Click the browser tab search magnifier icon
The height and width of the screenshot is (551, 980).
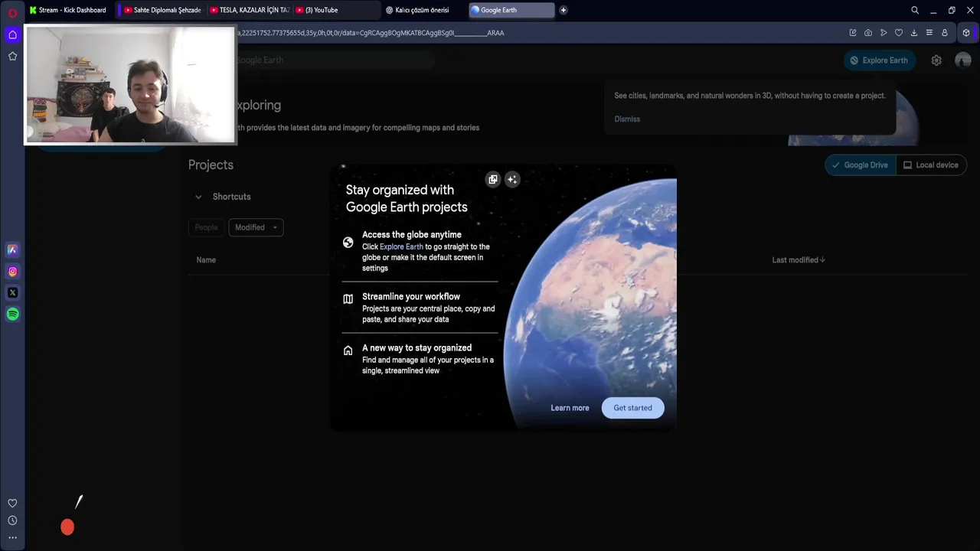coord(915,10)
